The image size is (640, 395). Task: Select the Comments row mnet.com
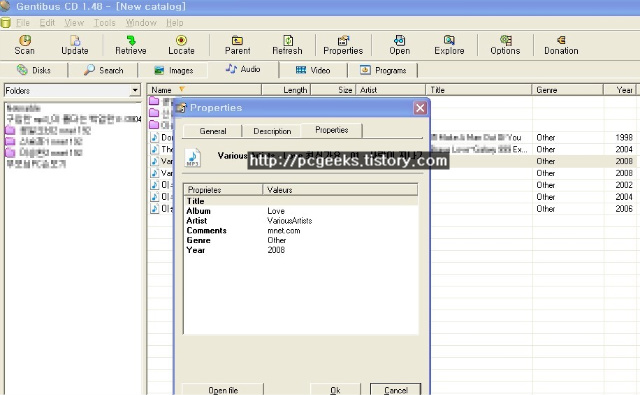click(301, 231)
